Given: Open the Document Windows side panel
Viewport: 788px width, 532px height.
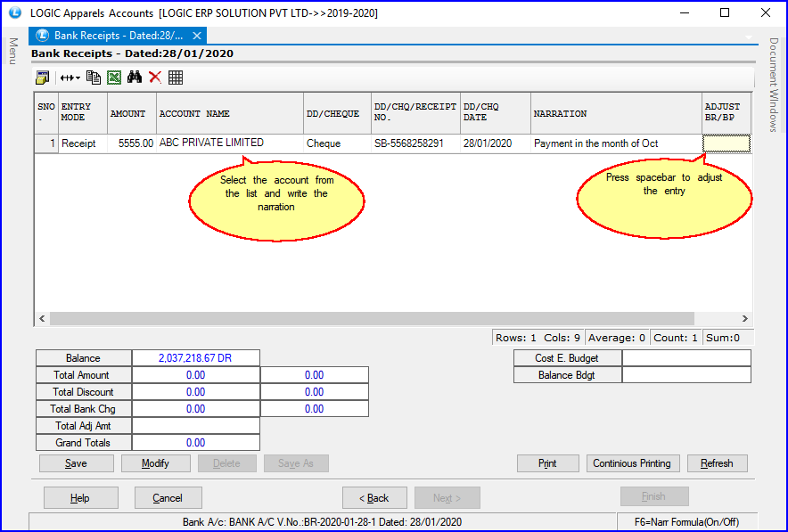Looking at the screenshot, I should 774,85.
